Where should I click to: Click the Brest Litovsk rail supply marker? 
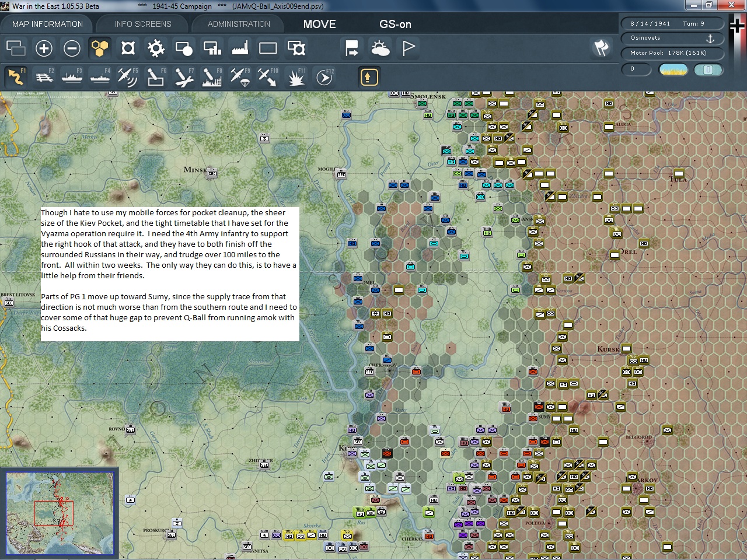pos(9,303)
